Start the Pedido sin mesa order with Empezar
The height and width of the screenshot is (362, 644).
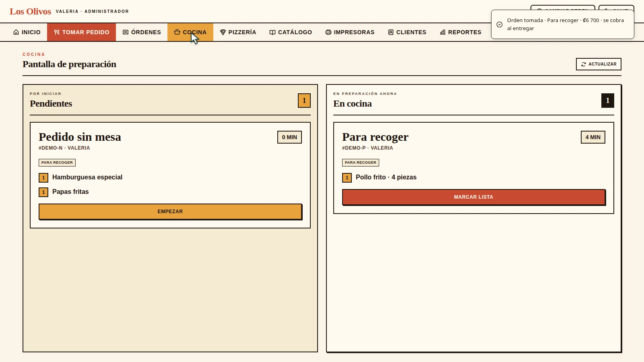click(x=170, y=212)
